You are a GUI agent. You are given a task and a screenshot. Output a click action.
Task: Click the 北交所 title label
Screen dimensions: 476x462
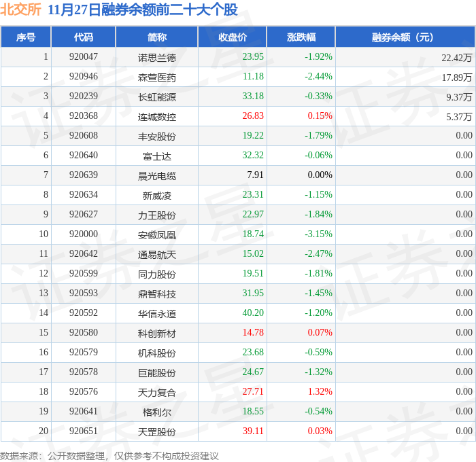coord(20,9)
